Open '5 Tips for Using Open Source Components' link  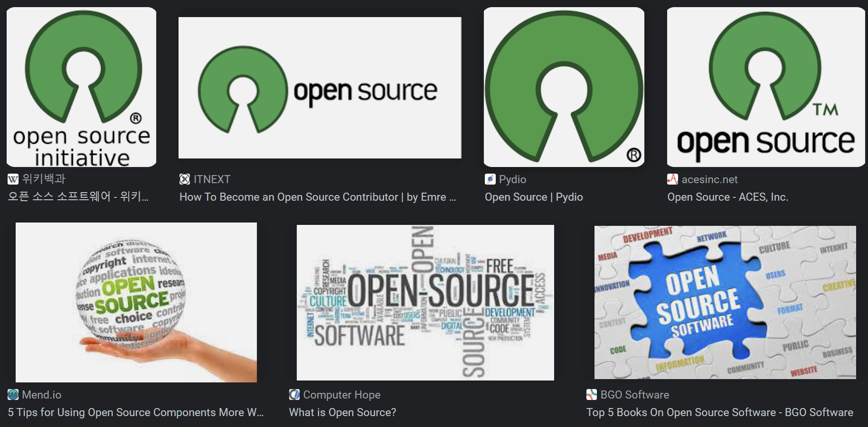pyautogui.click(x=136, y=412)
